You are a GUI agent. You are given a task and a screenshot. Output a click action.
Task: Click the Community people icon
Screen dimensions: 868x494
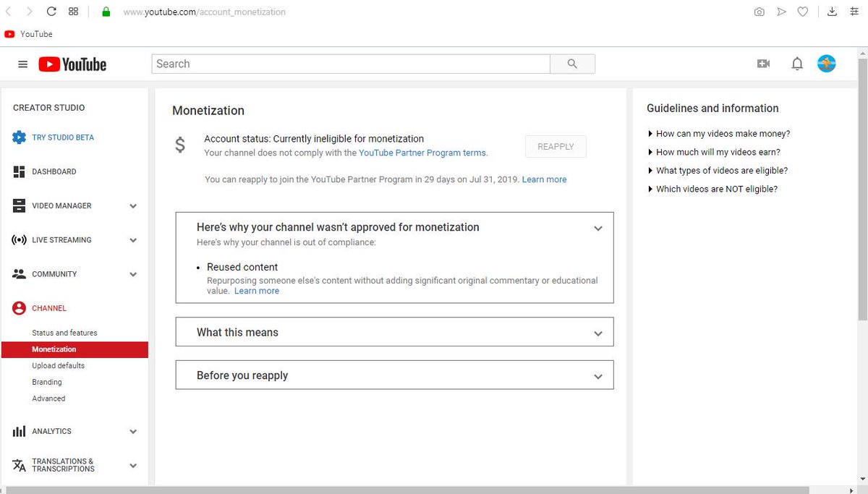20,274
